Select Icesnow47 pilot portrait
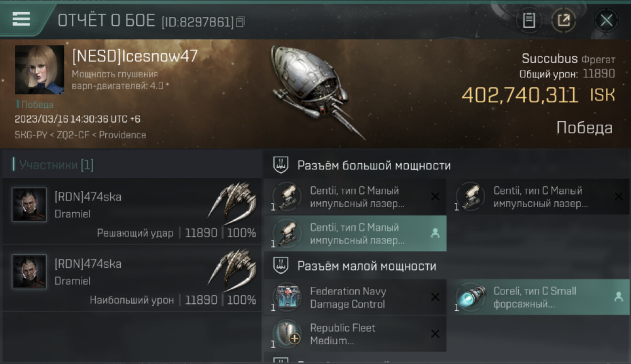 [x=39, y=70]
